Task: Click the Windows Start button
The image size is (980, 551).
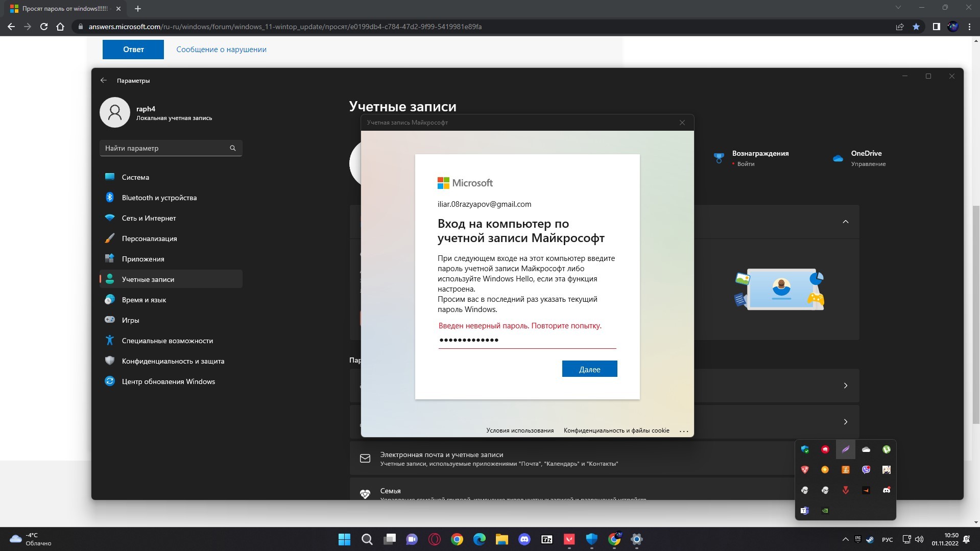Action: point(345,539)
